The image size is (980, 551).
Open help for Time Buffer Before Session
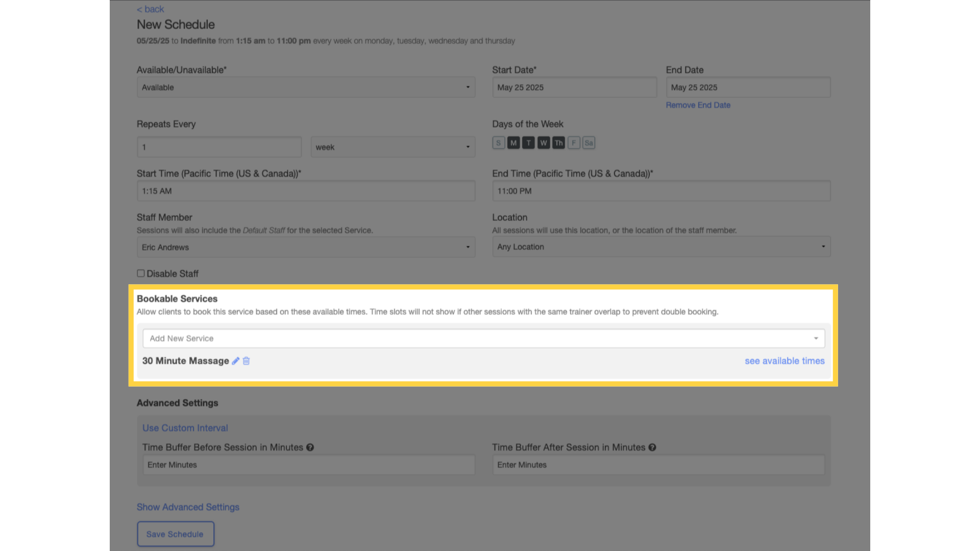point(310,447)
